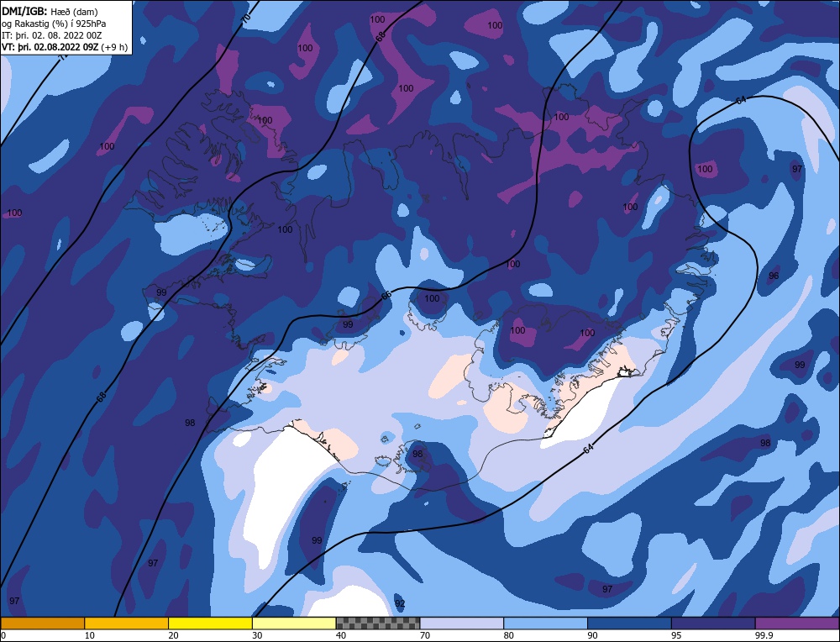Click the 'DMI/IGB: Hæð (dam)' title line
This screenshot has height=642, width=840.
pos(50,11)
